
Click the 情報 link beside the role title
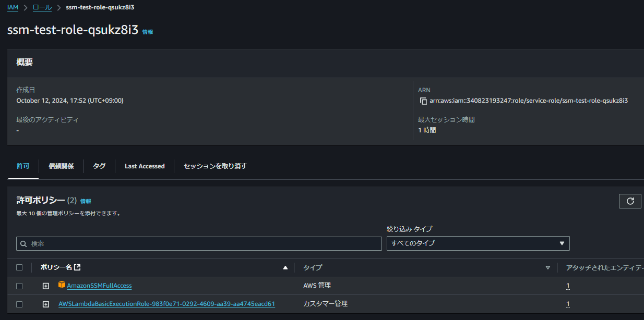(x=147, y=31)
